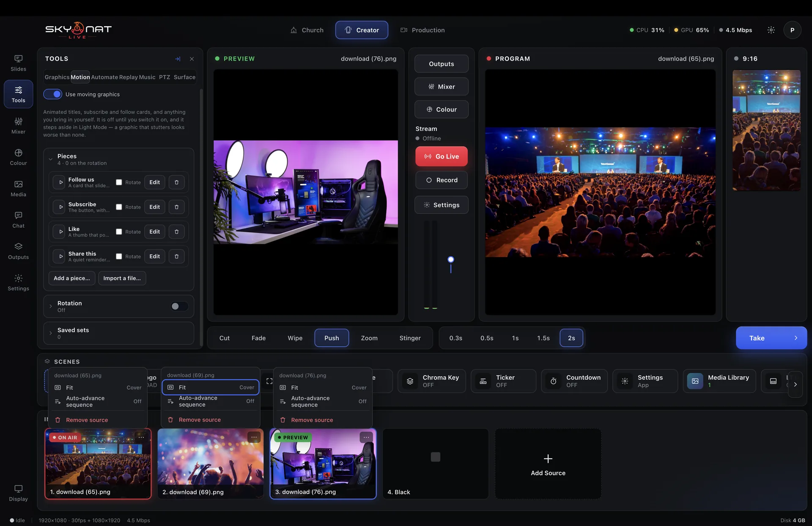Click the Add Source tile
The height and width of the screenshot is (526, 812).
(x=548, y=464)
